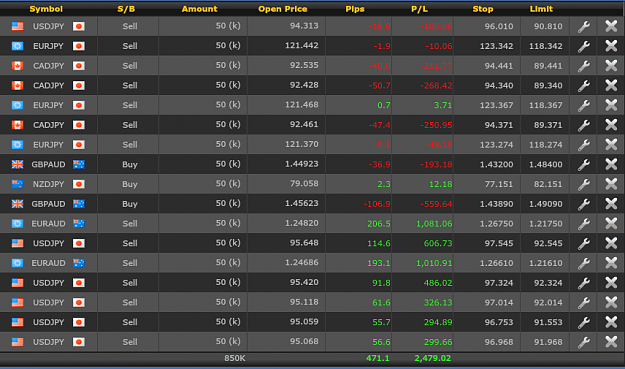Screen dimensions: 625x369
Task: Click stop value 96.753
Action: 499,322
